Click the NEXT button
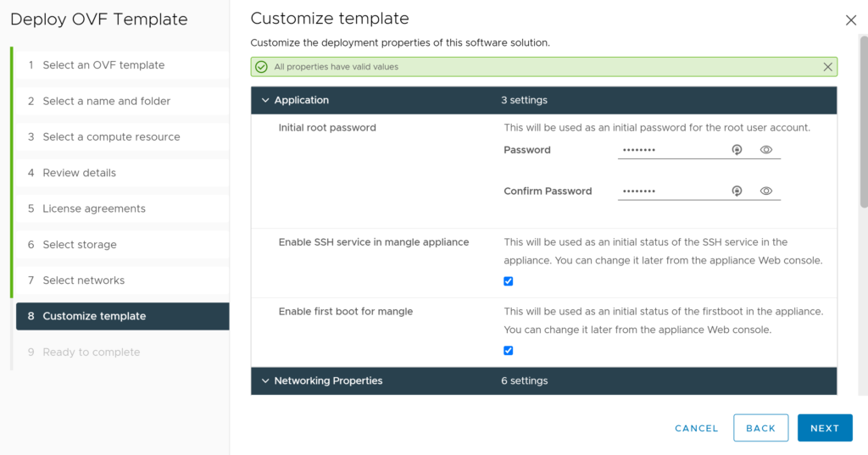868x455 pixels. (x=825, y=428)
